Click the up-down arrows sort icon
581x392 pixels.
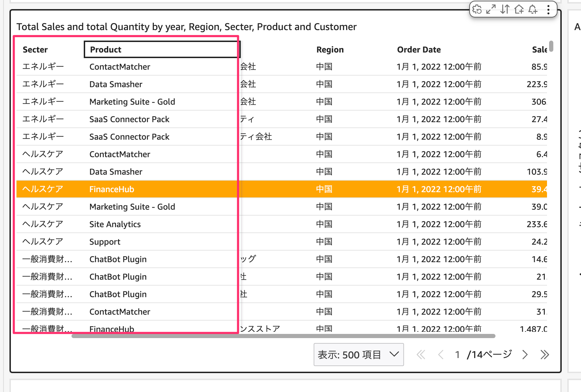tap(505, 9)
